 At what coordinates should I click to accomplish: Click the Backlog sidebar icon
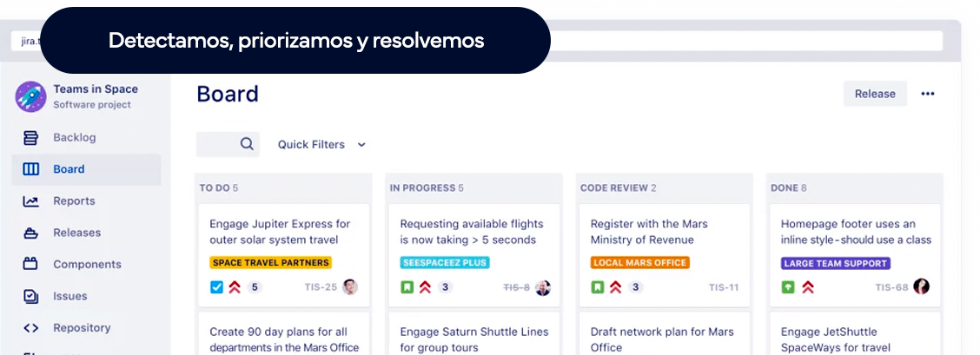pyautogui.click(x=30, y=137)
